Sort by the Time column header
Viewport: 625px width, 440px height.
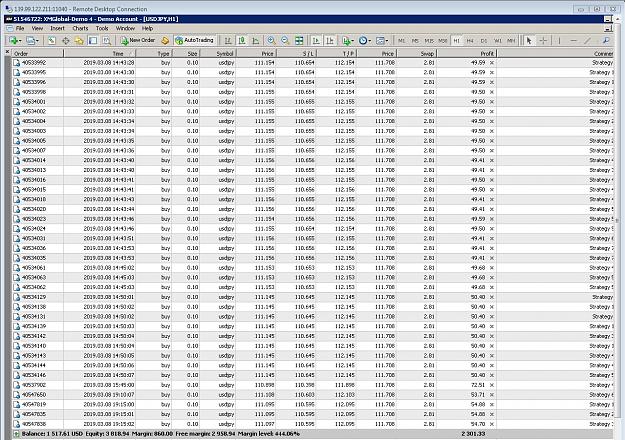point(100,53)
